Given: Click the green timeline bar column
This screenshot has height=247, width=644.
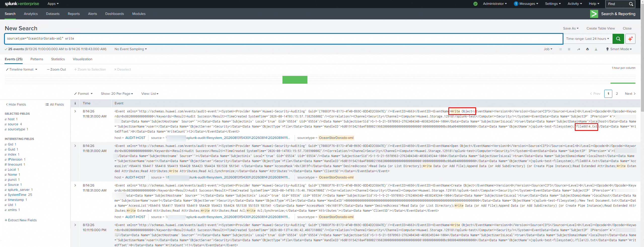Looking at the screenshot, I should (x=295, y=80).
